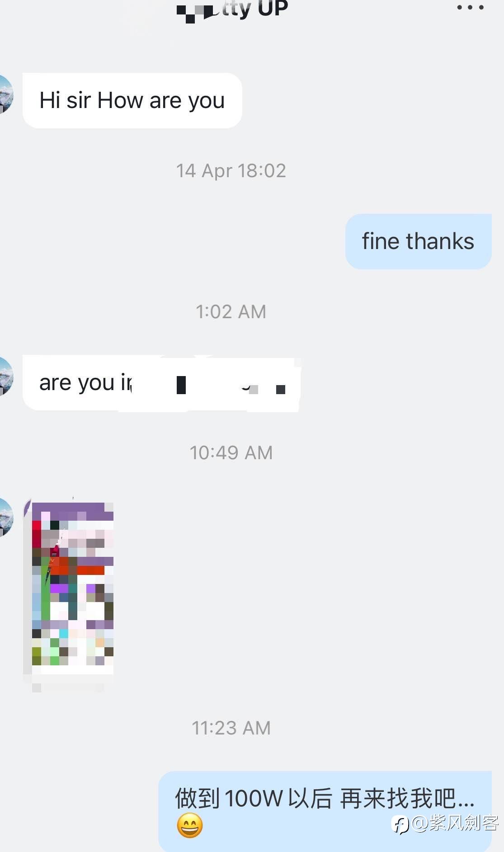Screen dimensions: 504x852
Task: Tap the avatar next to "are you in" message
Action: 6,377
